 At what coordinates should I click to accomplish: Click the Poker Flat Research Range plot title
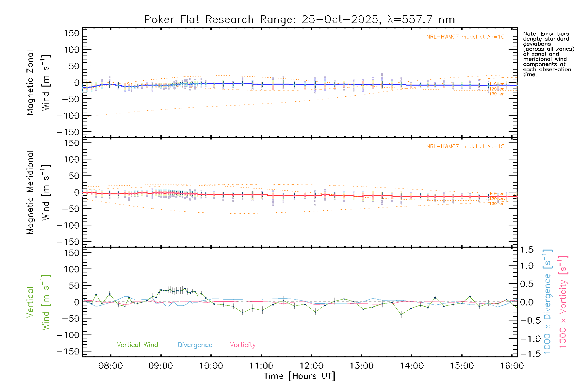[x=299, y=20]
